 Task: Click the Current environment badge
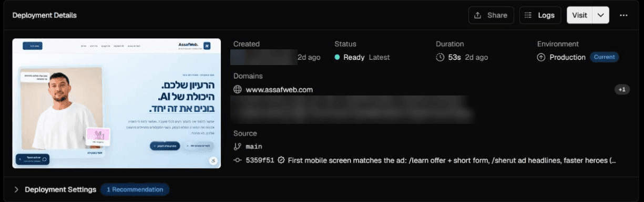coord(604,57)
